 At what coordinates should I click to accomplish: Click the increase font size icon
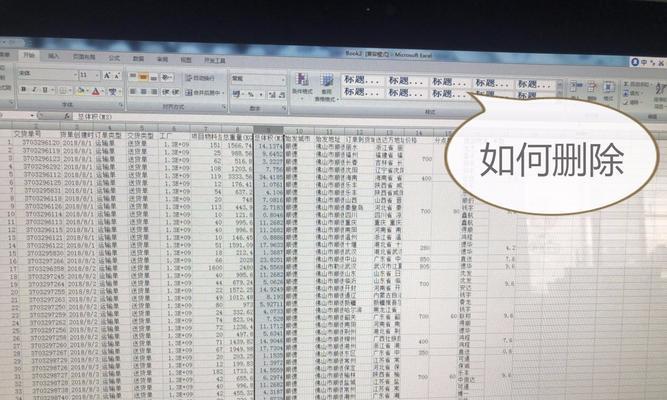coord(107,75)
